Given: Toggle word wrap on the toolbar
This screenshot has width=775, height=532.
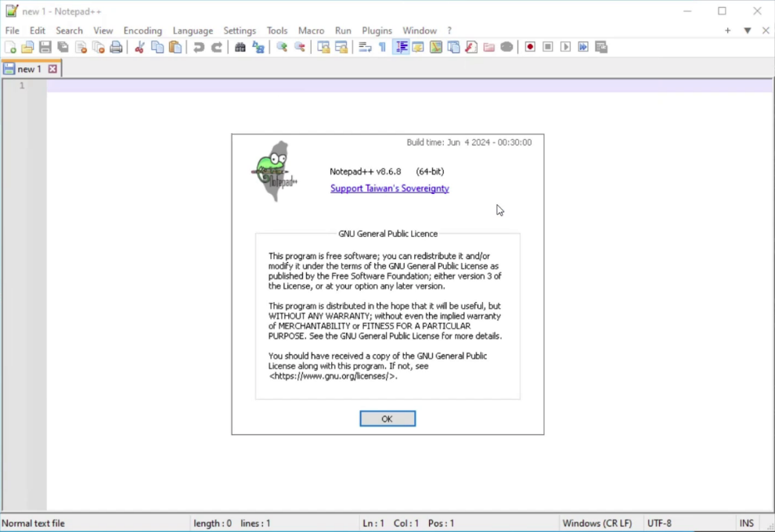Looking at the screenshot, I should [366, 47].
